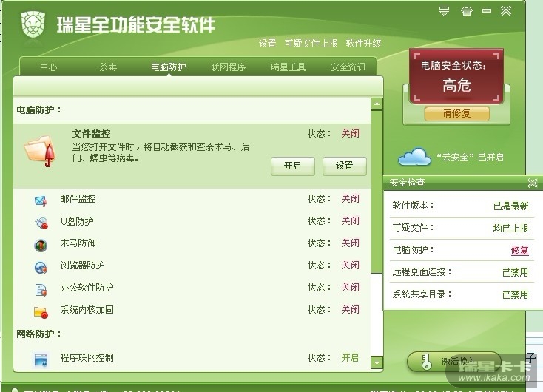Select the 办公软件防护 row label
The width and height of the screenshot is (543, 392).
tap(87, 288)
